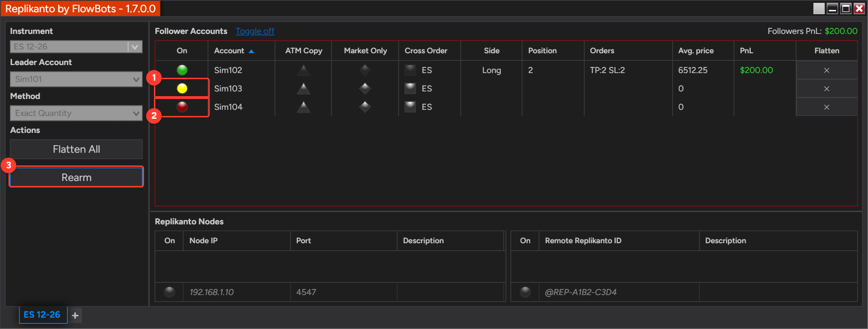The height and width of the screenshot is (329, 868).
Task: Click the Remote Replikanto ID field @REP-A1B2-C3D4
Action: 619,292
